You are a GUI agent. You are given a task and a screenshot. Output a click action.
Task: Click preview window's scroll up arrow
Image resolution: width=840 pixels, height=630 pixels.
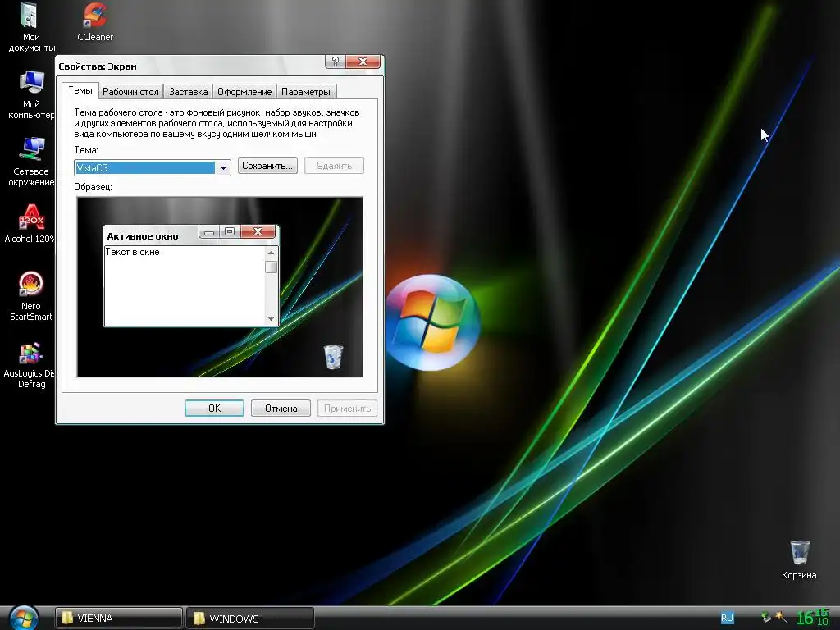click(271, 253)
